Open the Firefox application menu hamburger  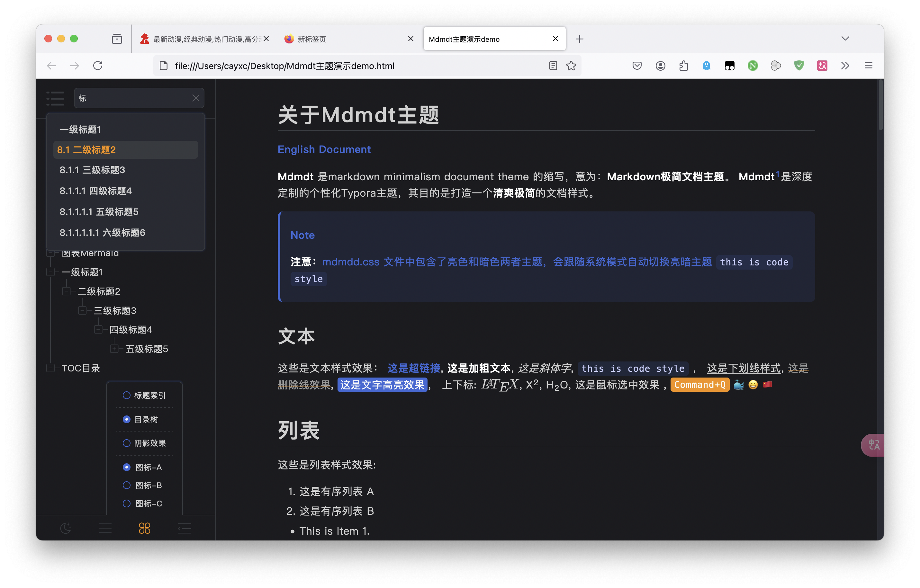(x=869, y=66)
